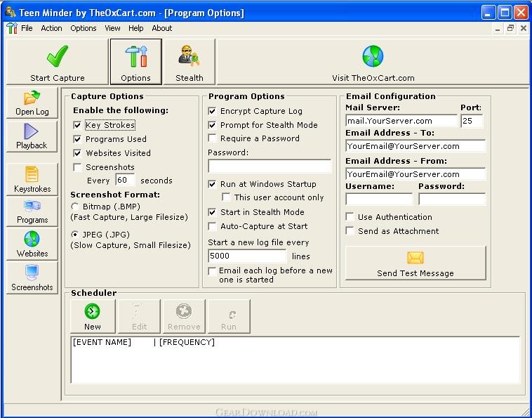The height and width of the screenshot is (418, 532).
Task: Click the Visit TheOxCart.com globe button
Action: 373,61
